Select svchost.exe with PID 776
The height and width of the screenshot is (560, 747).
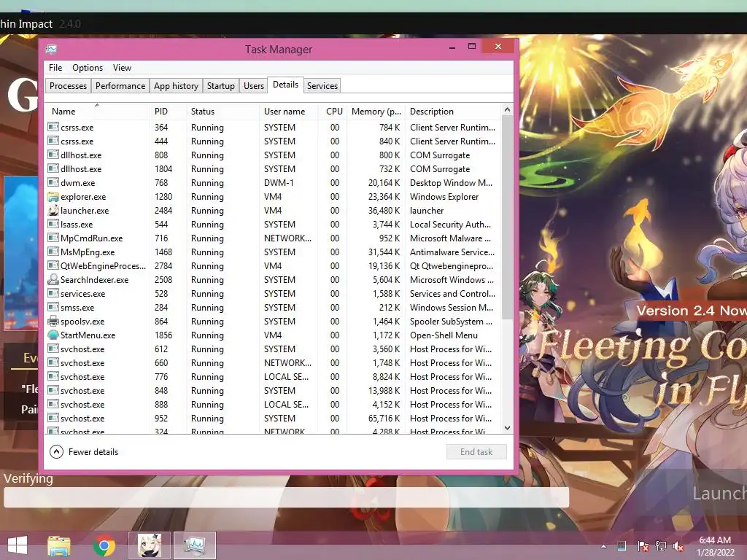point(274,377)
